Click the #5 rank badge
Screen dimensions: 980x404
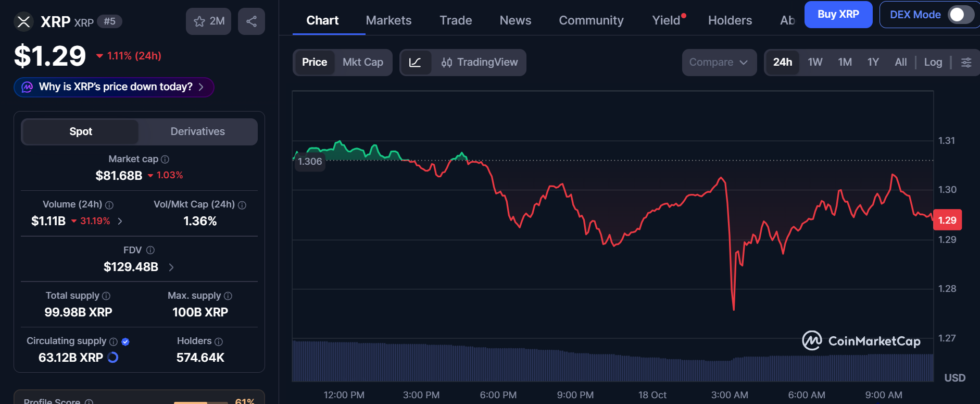tap(109, 21)
